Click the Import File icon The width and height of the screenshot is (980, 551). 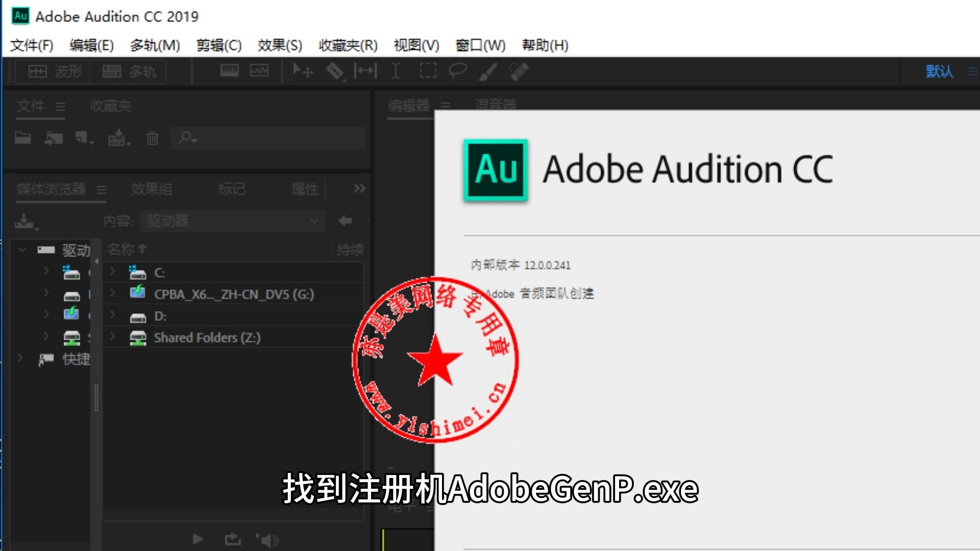[54, 138]
